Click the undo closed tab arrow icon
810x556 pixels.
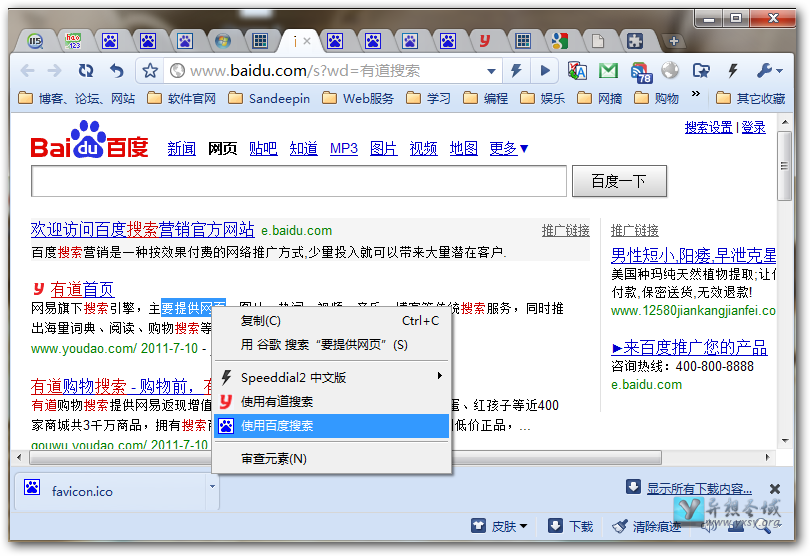pos(117,71)
